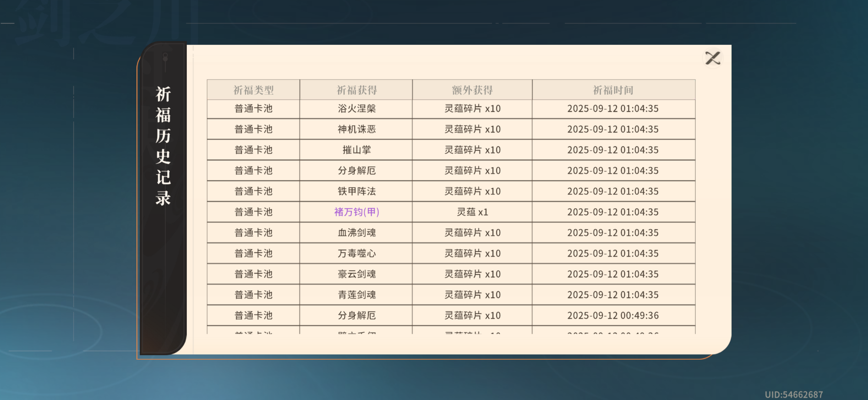The image size is (868, 400).
Task: Click the 祈福获得 column header
Action: click(x=357, y=90)
